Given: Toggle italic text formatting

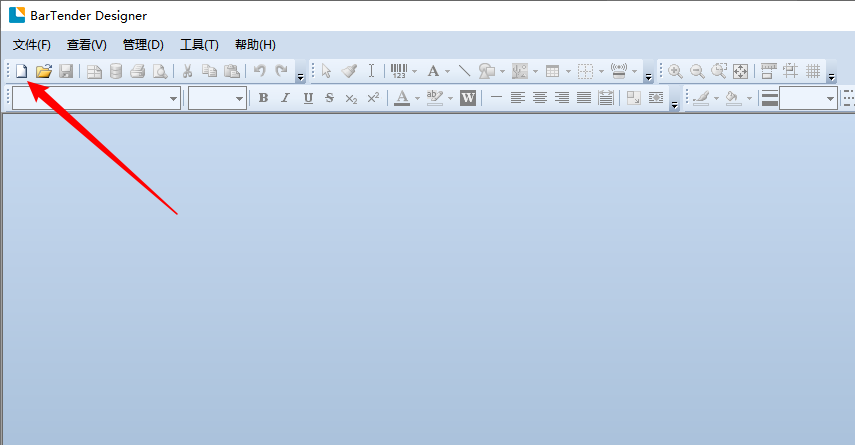Looking at the screenshot, I should [285, 98].
